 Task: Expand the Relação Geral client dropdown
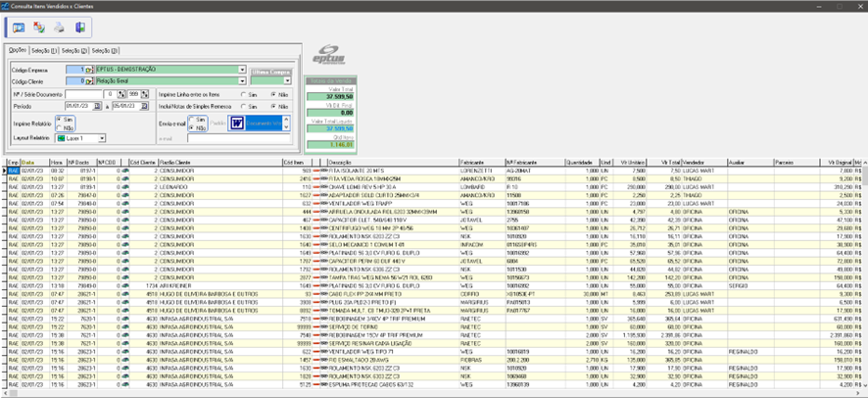[242, 80]
